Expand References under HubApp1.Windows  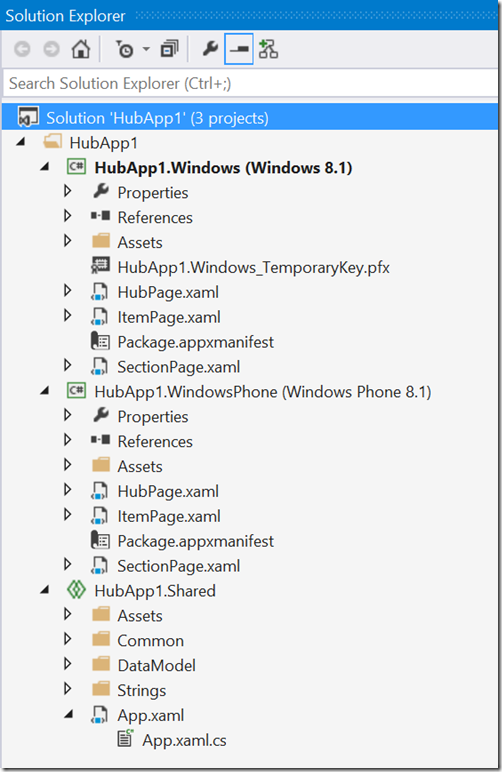click(x=68, y=217)
